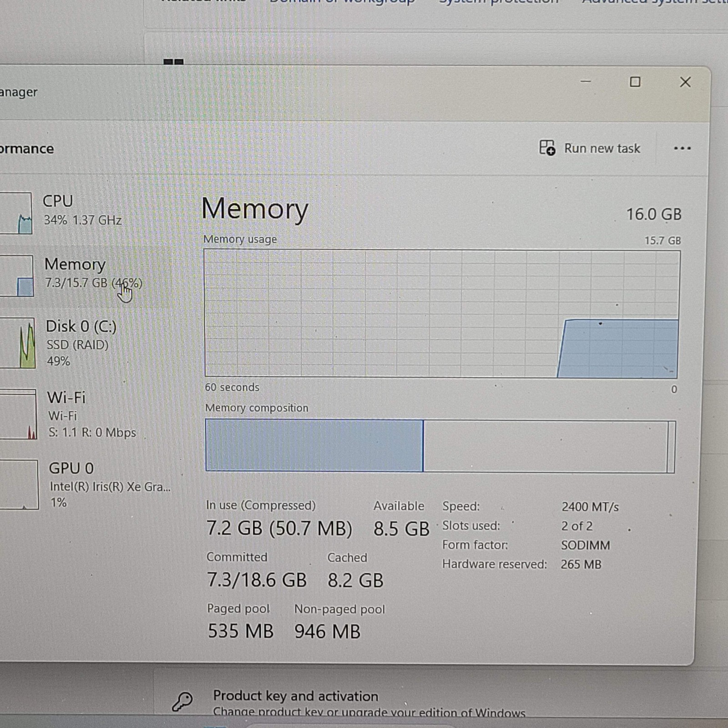
Task: Click the 265 MB hardware reserved value
Action: [581, 564]
